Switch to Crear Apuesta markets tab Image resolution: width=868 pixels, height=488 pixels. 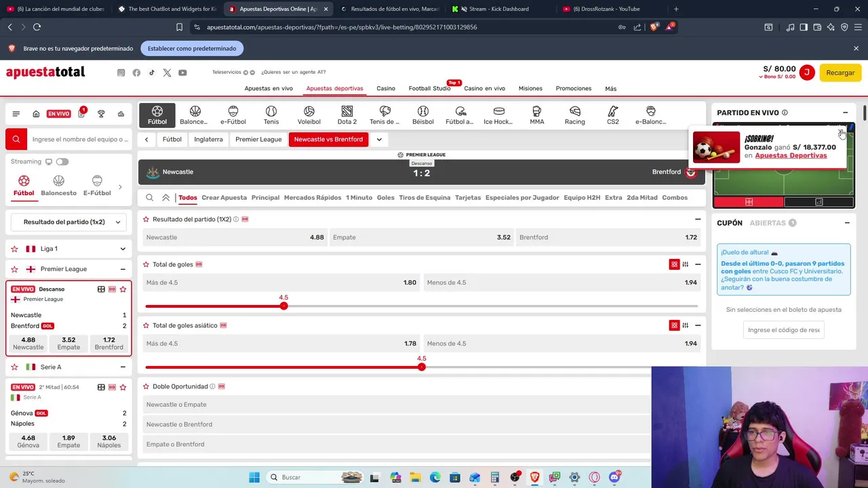224,198
